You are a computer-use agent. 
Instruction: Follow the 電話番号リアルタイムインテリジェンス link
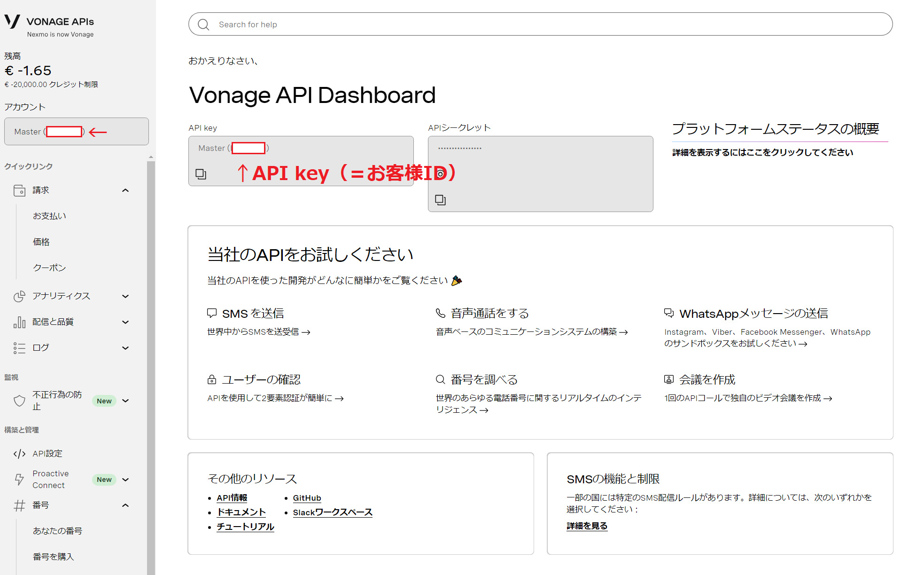(539, 404)
